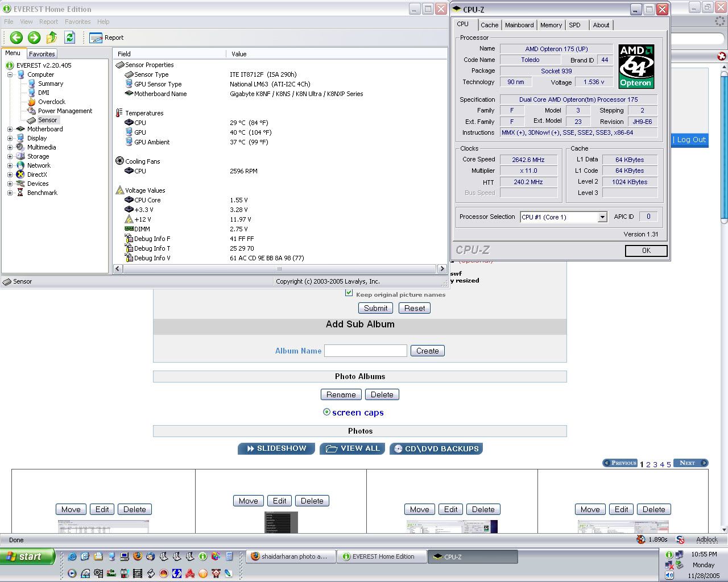Select Power Management in the tree
The height and width of the screenshot is (582, 728).
[x=65, y=111]
